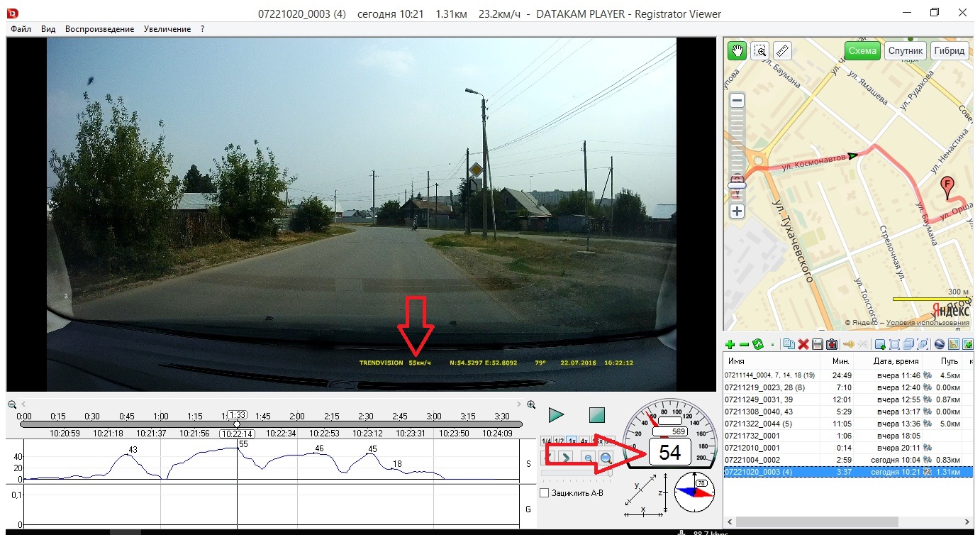Enable the Зациклить A-B checkbox

click(x=545, y=492)
